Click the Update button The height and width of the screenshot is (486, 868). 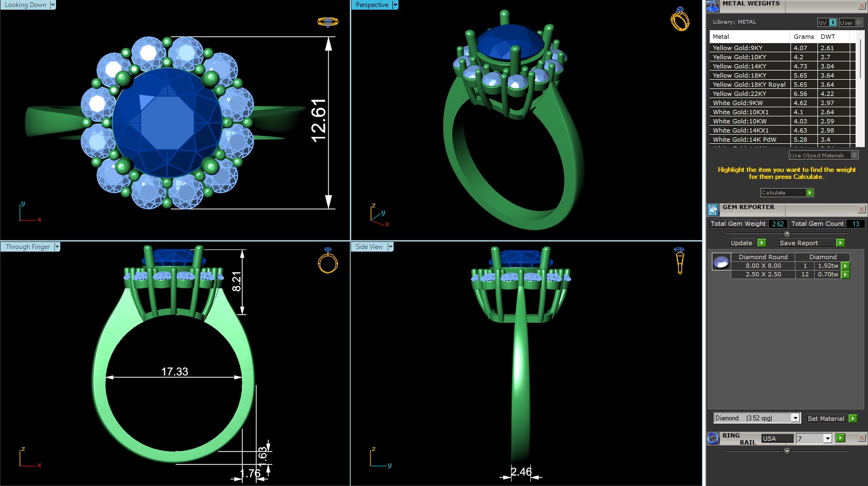click(743, 243)
